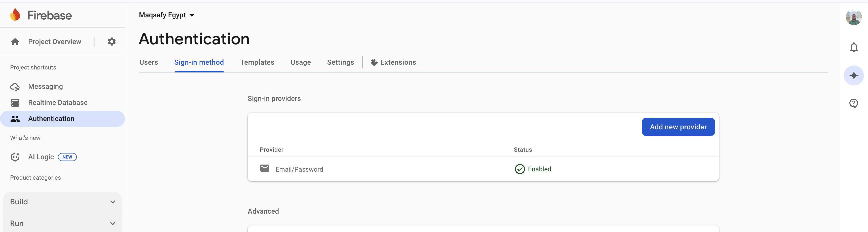Viewport: 868px width, 232px height.
Task: Expand the Build category
Action: point(62,202)
